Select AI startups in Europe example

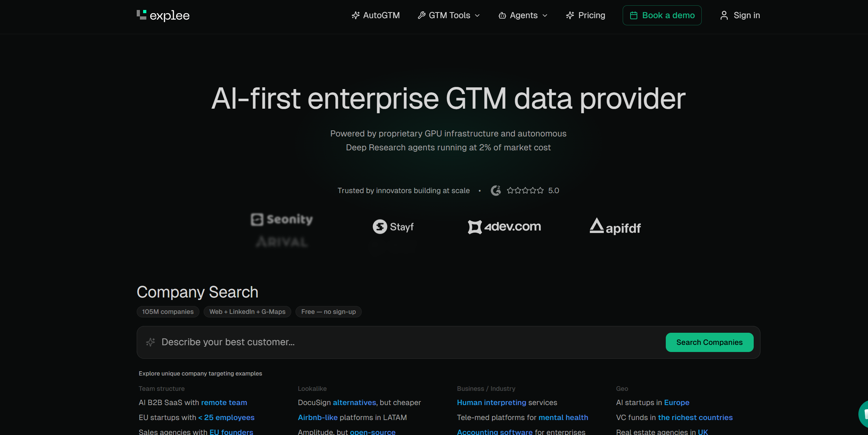point(653,403)
